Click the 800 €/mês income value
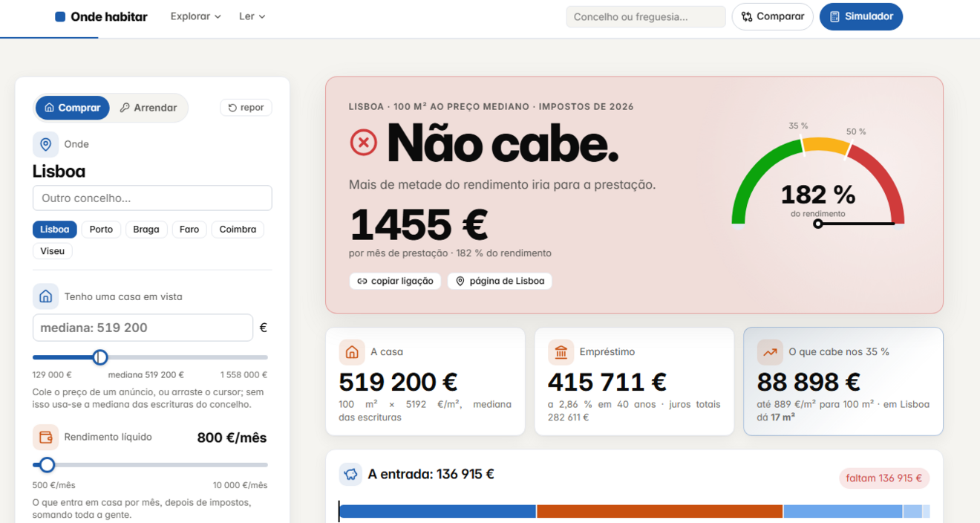Viewport: 980px width, 523px height. click(x=232, y=438)
